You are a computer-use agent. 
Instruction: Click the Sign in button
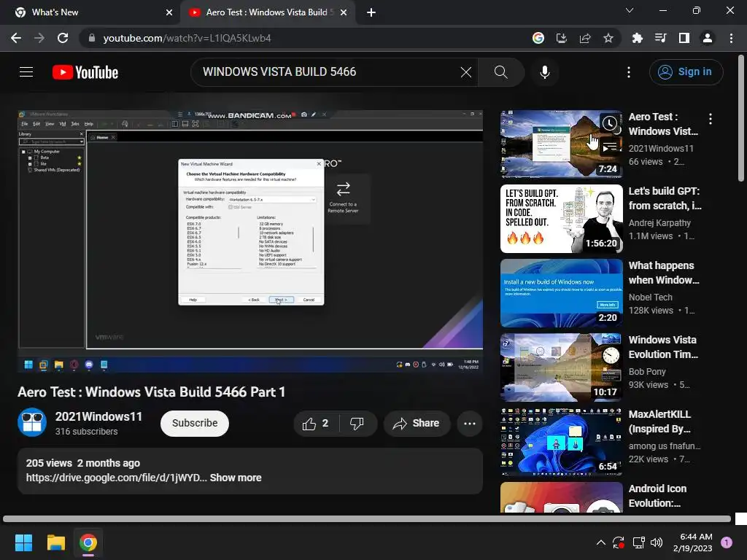click(x=686, y=72)
